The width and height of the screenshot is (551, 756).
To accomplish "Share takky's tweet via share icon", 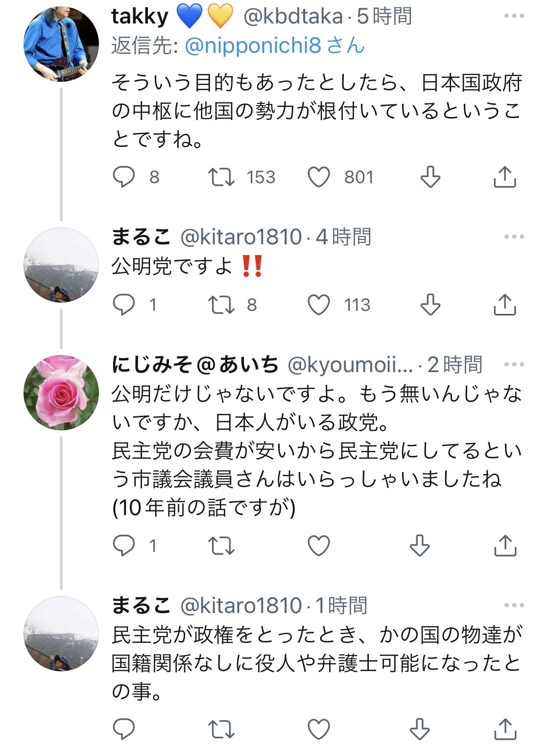I will point(504,177).
